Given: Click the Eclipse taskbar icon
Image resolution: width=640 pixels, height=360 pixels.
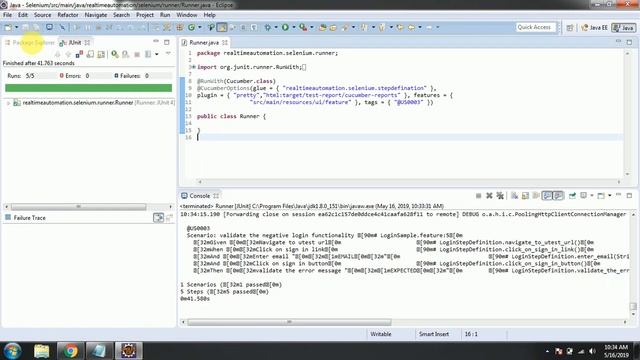Looking at the screenshot, I should [128, 351].
